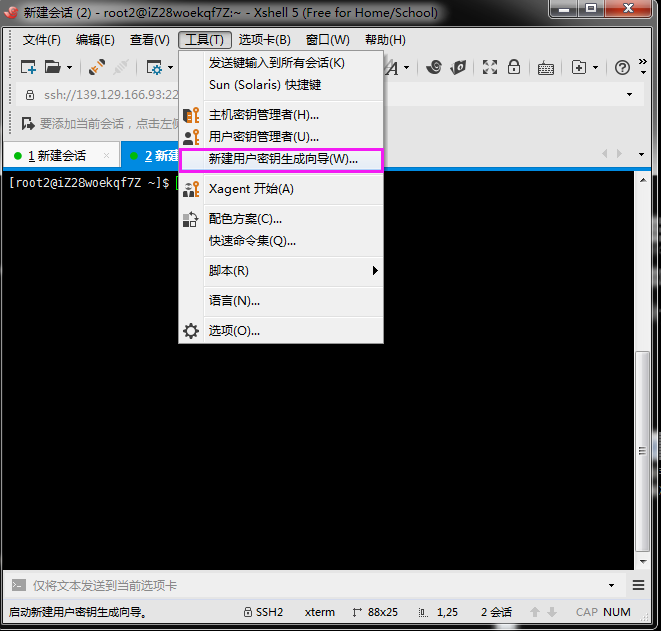Switch to session tab 2
661x631 pixels.
(x=150, y=155)
